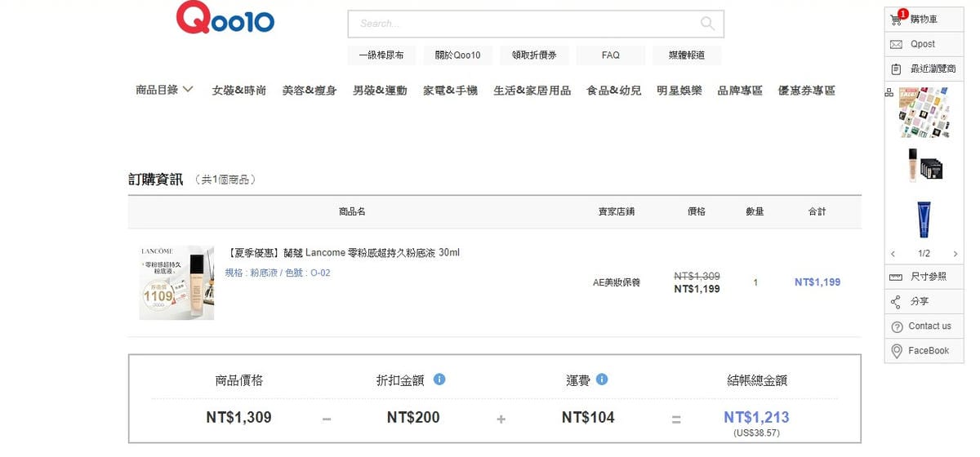Image resolution: width=980 pixels, height=457 pixels.
Task: Open 優惠券專區 category
Action: coord(807,91)
